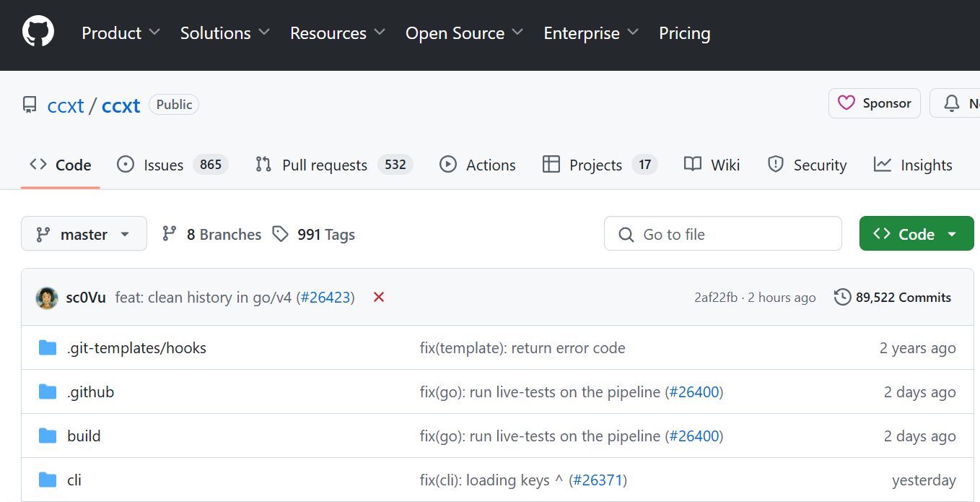Click the Issues count 865
This screenshot has height=502, width=980.
[x=211, y=165]
